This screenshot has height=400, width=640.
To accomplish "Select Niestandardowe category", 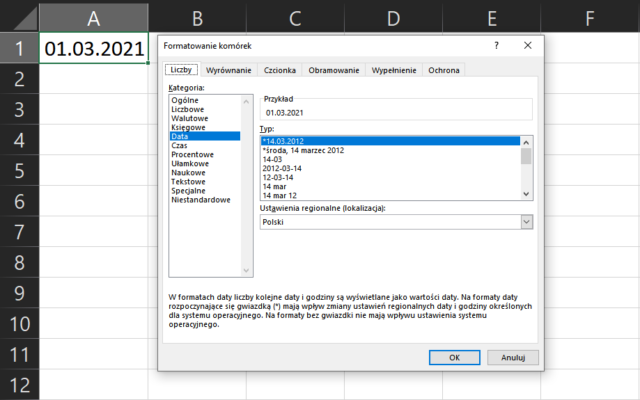I will [x=204, y=200].
